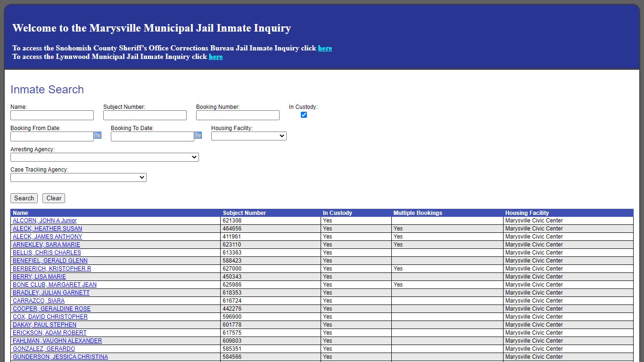Image resolution: width=644 pixels, height=362 pixels.
Task: Open inmate DAKAY, PAUL STEPHEN
Action: [x=44, y=325]
